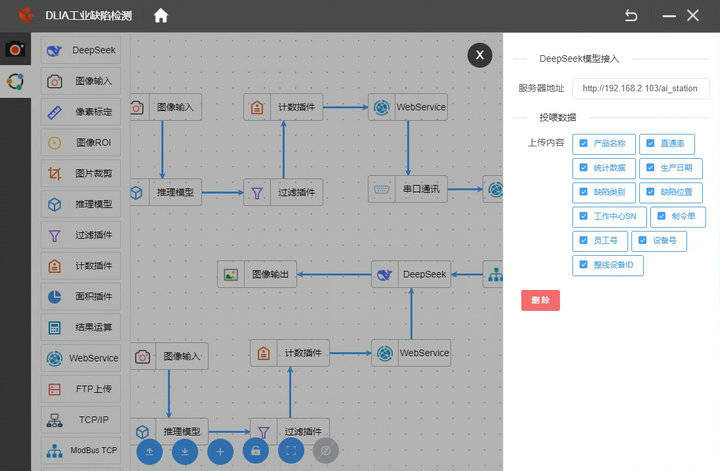Screen dimensions: 720x471
Task: Select the FTP上传 palette item
Action: click(x=81, y=389)
